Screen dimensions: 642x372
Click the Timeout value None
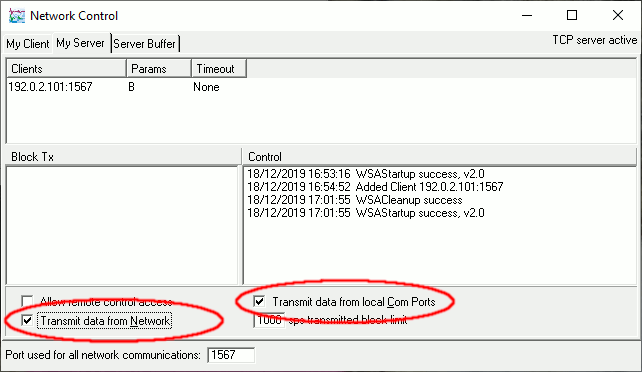[x=206, y=87]
